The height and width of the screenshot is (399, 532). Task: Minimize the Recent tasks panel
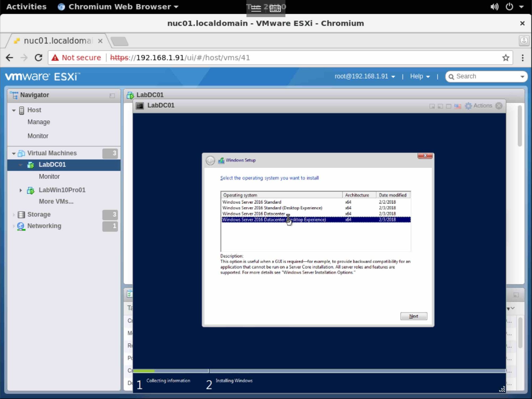516,295
